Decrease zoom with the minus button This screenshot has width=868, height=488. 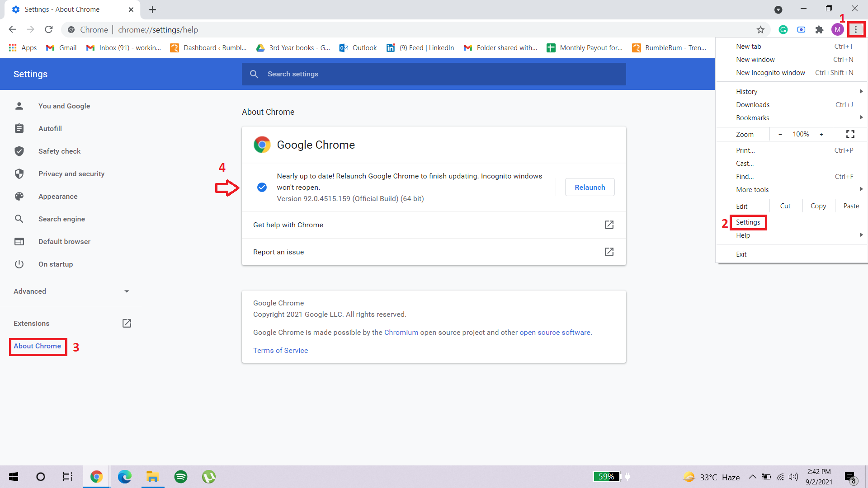[780, 134]
